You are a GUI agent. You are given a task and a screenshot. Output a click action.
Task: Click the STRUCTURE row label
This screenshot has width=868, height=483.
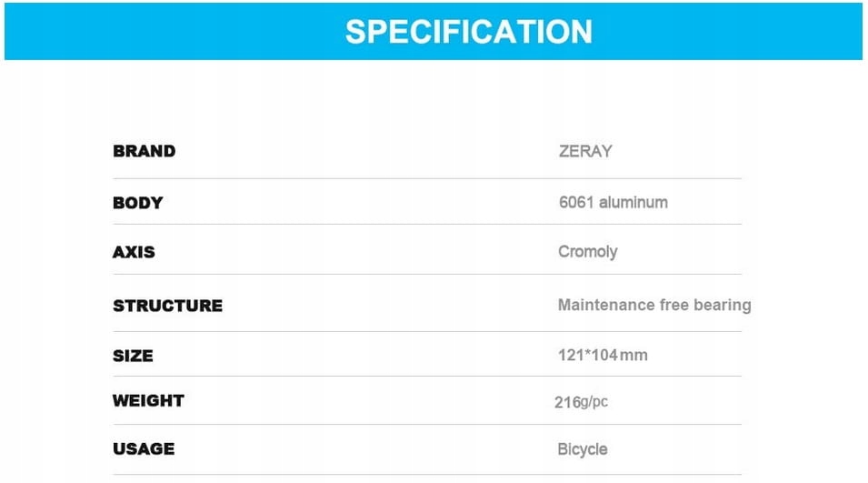tap(167, 306)
